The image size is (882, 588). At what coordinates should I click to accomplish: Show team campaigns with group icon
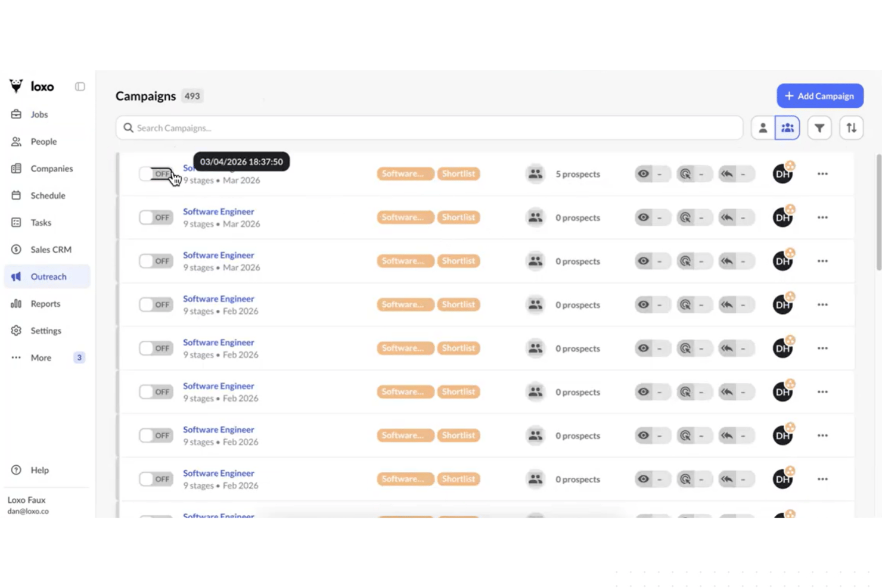pos(787,127)
